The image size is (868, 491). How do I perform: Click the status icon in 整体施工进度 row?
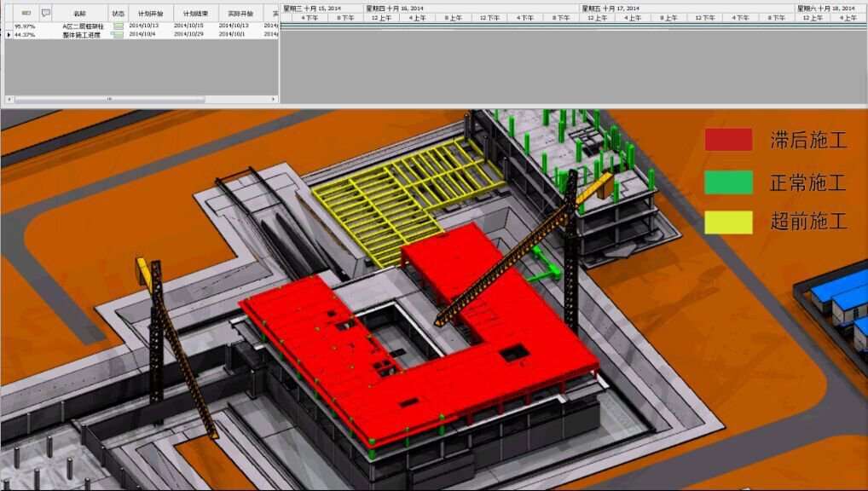click(x=118, y=34)
